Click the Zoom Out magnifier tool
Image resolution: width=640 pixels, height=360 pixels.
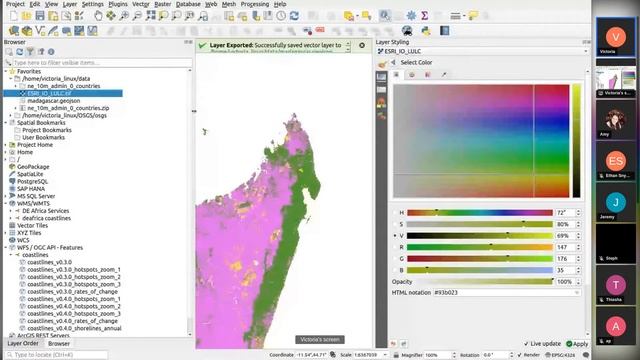(137, 16)
